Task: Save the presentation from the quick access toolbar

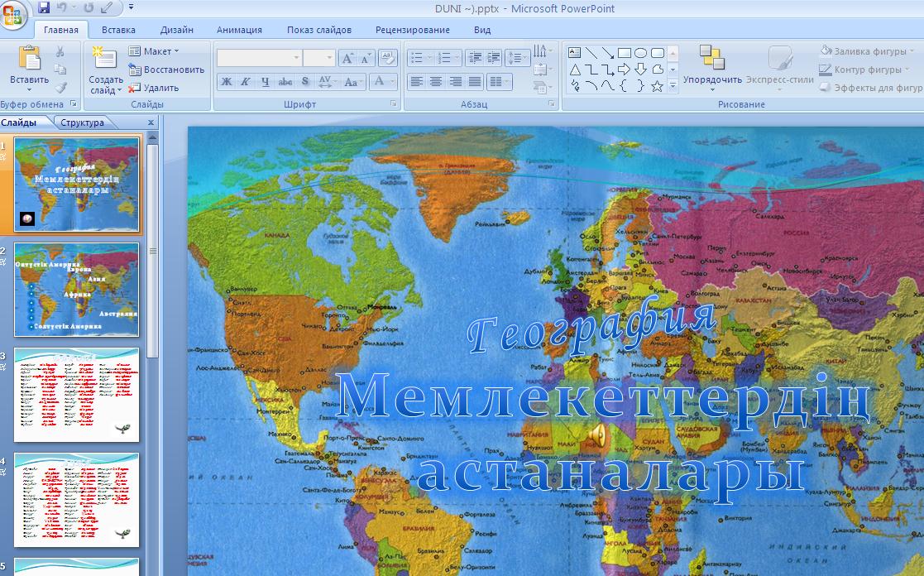Action: click(x=44, y=7)
